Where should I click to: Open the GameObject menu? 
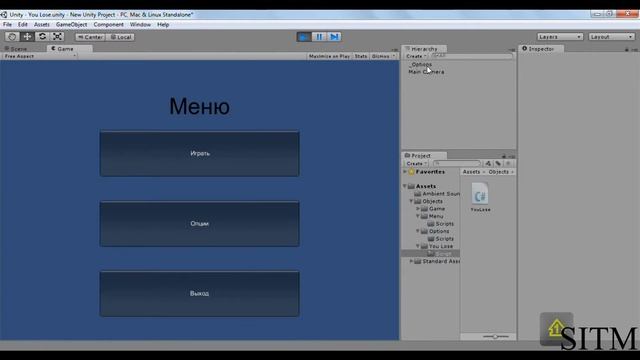coord(71,25)
